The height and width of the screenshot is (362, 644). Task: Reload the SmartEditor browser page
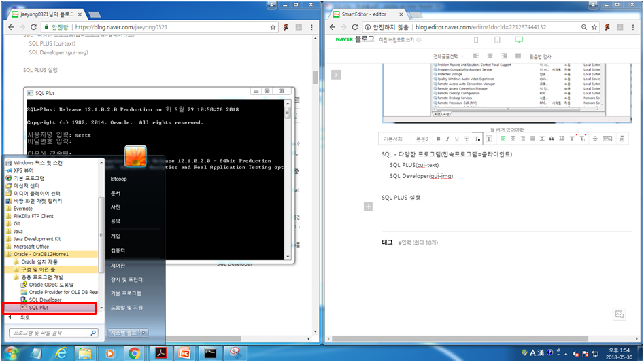[x=355, y=27]
